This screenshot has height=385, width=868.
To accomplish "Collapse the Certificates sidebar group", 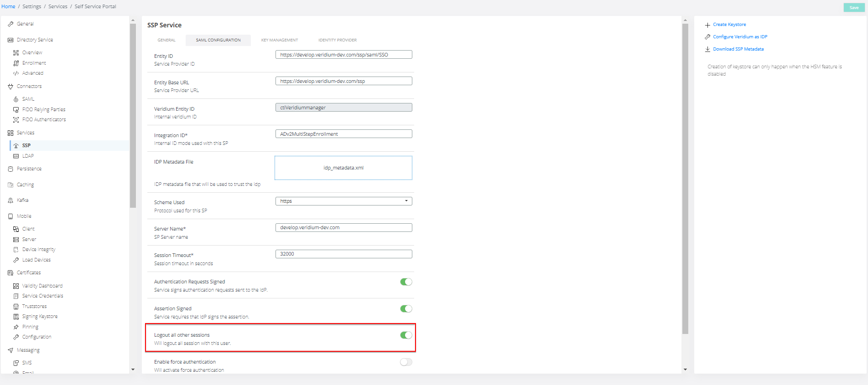I will click(x=29, y=273).
